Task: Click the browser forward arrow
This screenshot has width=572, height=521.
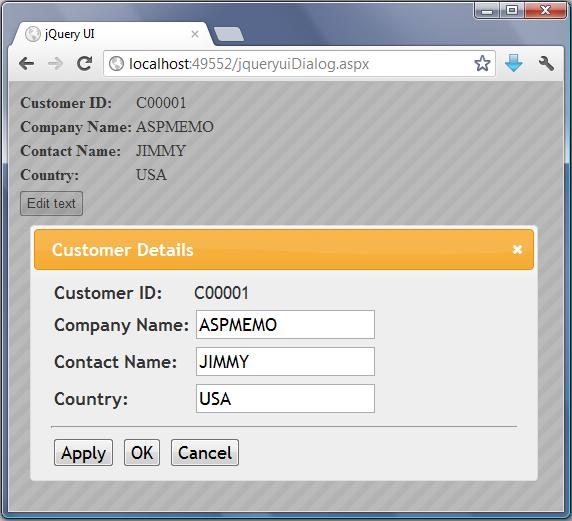Action: point(55,64)
